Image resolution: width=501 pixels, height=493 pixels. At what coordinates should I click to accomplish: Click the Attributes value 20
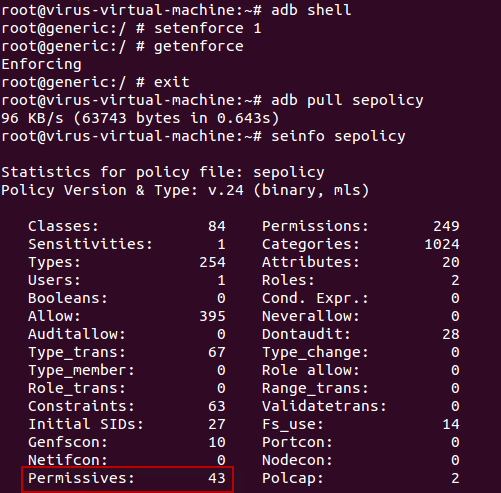pyautogui.click(x=451, y=262)
